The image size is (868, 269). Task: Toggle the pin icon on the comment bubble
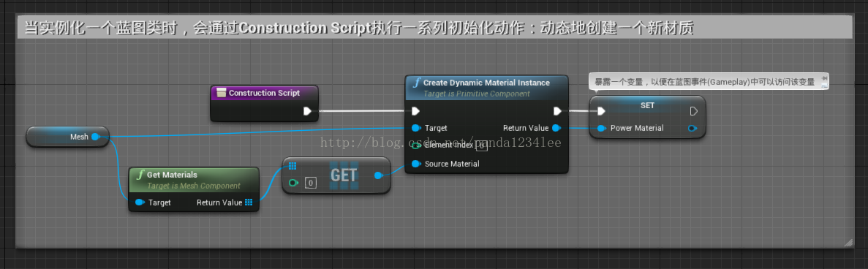(825, 79)
